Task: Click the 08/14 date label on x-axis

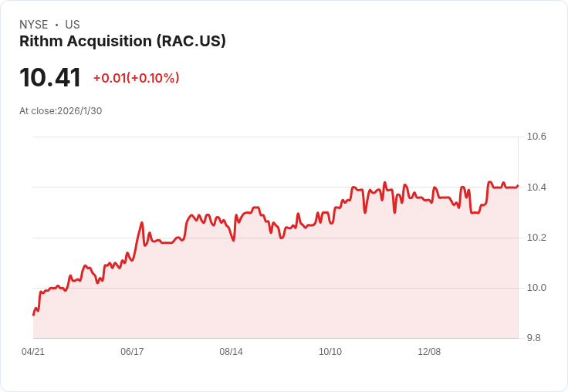Action: coord(231,351)
